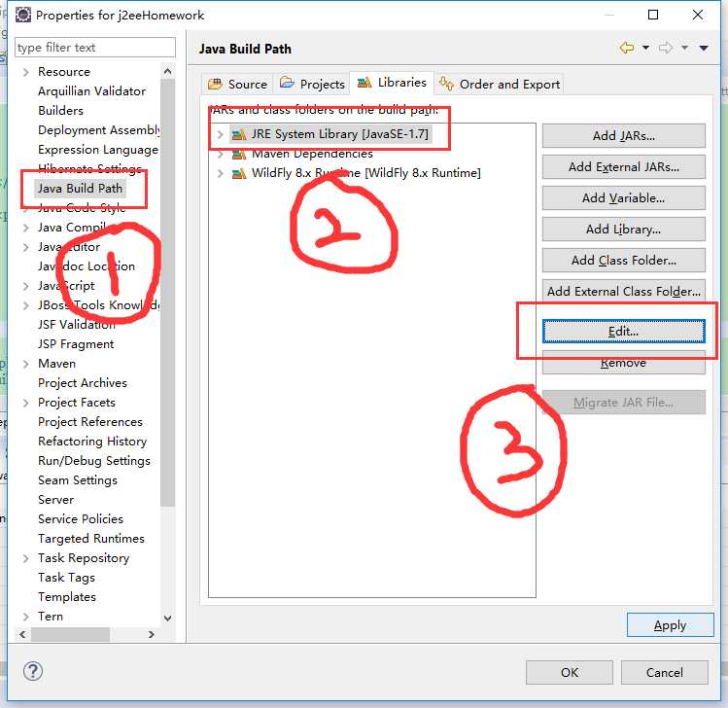Click the WildFly 8.x Runtime library icon

(x=239, y=174)
